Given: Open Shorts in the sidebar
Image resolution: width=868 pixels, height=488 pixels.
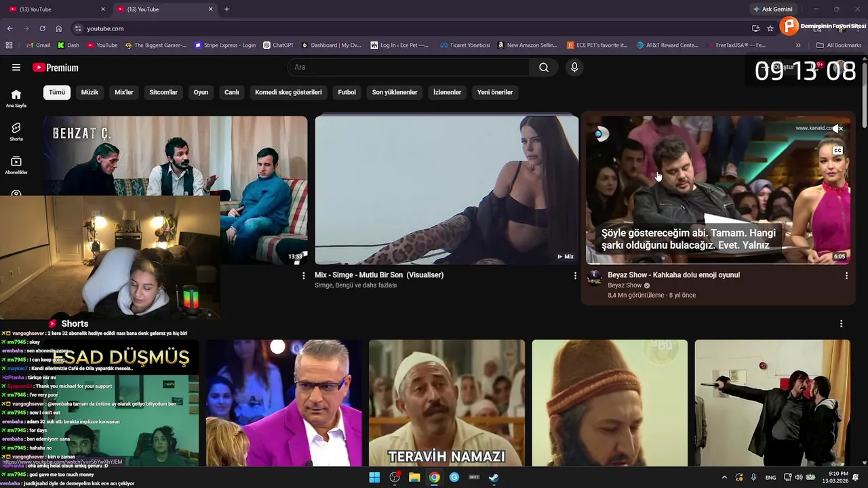Looking at the screenshot, I should [x=16, y=131].
